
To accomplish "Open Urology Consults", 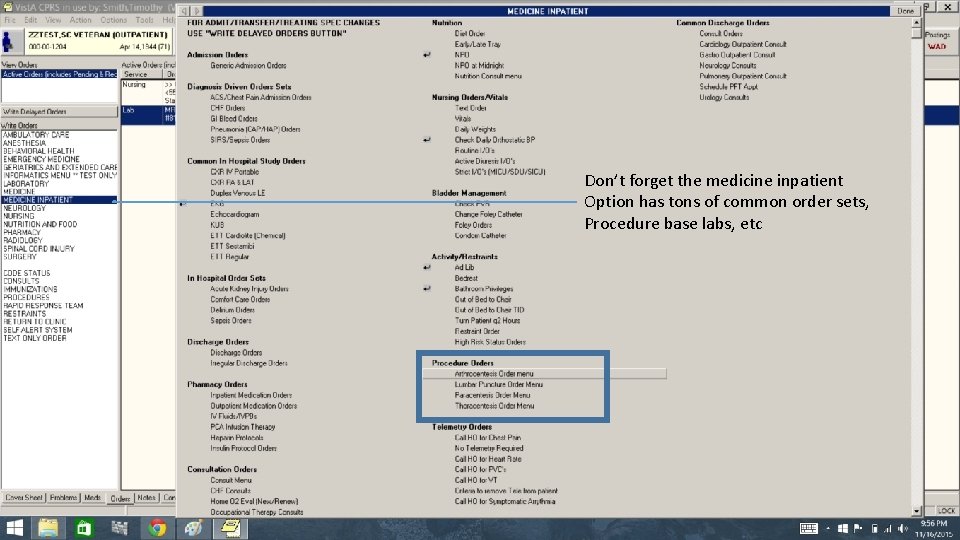I will coord(724,97).
